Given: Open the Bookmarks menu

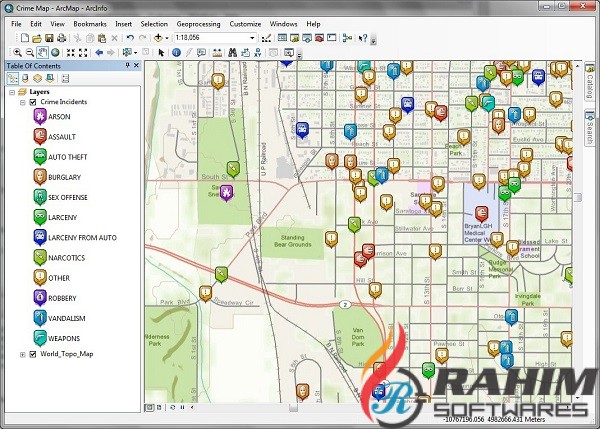Looking at the screenshot, I should [x=89, y=22].
